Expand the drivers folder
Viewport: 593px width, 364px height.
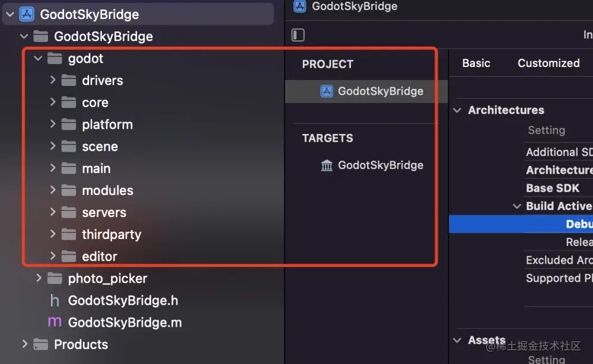tap(53, 80)
